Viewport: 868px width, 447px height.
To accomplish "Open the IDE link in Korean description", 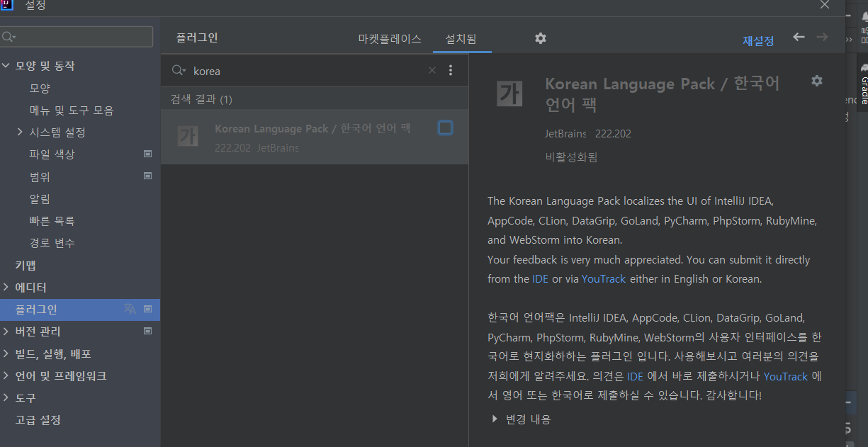I will (x=636, y=377).
